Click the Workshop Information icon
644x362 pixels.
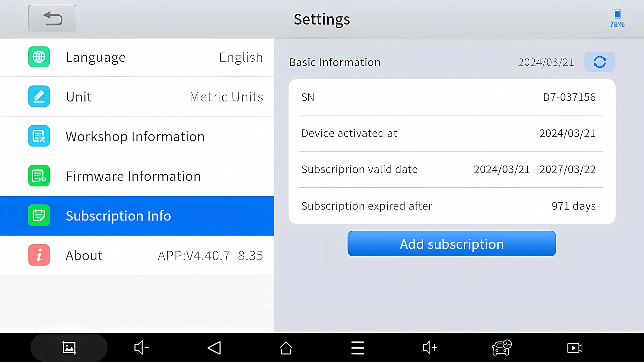point(39,136)
